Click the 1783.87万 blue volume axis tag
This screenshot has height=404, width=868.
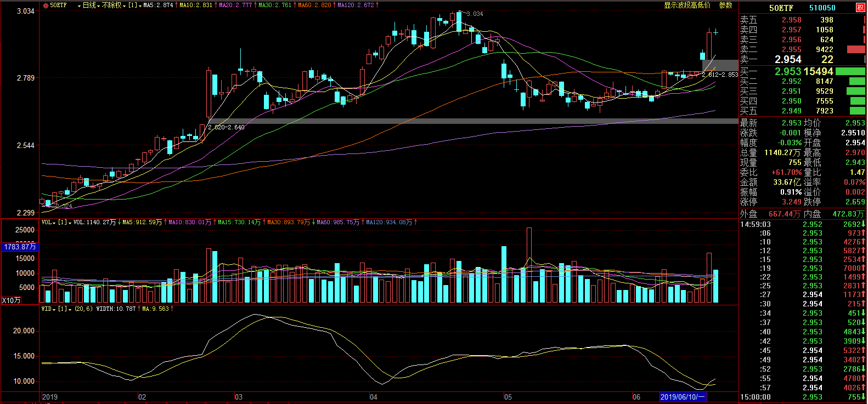pyautogui.click(x=19, y=247)
